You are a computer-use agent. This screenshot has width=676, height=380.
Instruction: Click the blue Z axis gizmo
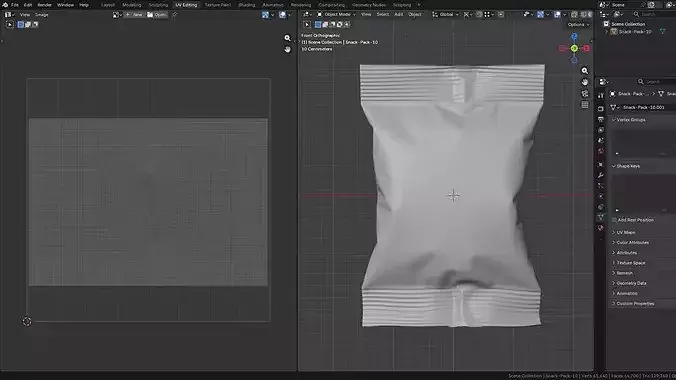click(574, 36)
